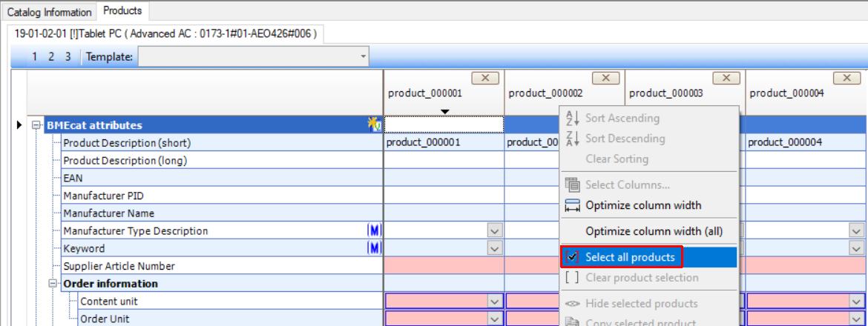The width and height of the screenshot is (868, 326).
Task: Click the Supplier Article Number cell for product_000001
Action: click(x=444, y=266)
